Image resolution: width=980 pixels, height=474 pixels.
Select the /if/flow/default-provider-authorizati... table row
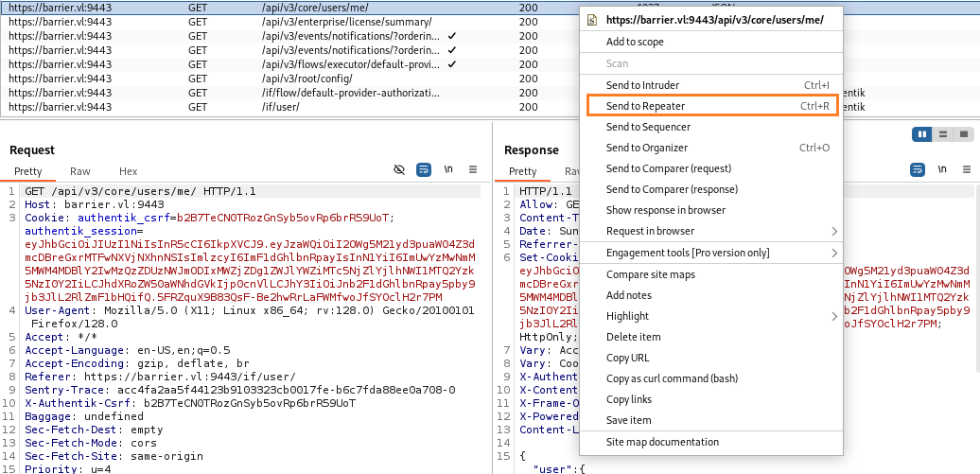click(x=290, y=93)
